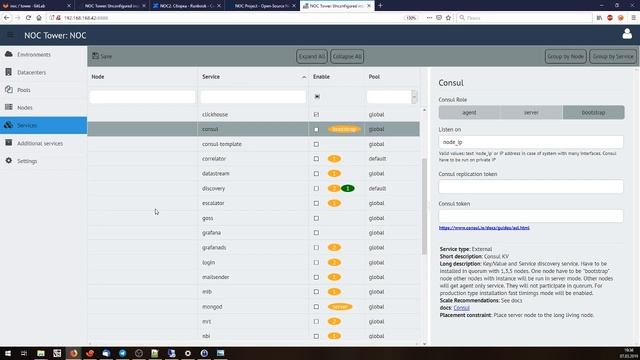Open the consul ACL guide link

click(484, 228)
